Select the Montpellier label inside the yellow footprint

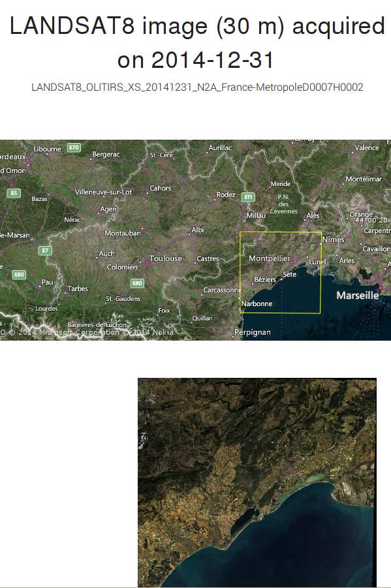click(x=270, y=258)
